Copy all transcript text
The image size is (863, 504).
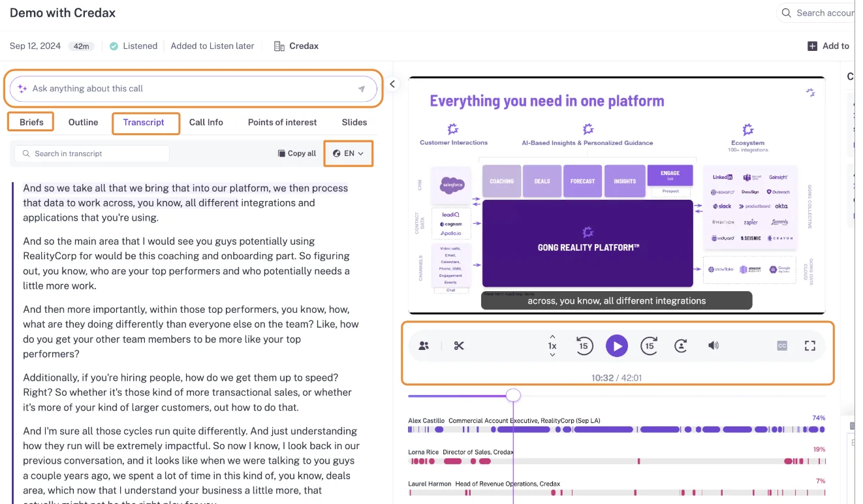297,153
